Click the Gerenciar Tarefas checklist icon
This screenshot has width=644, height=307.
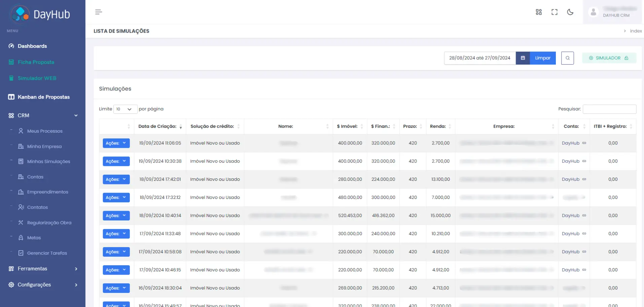point(21,253)
